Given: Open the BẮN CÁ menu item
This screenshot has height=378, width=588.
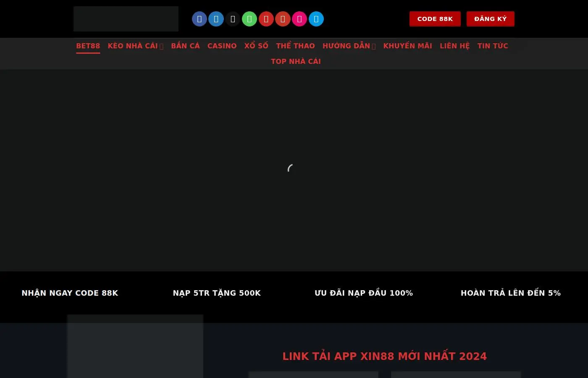Looking at the screenshot, I should click(185, 46).
